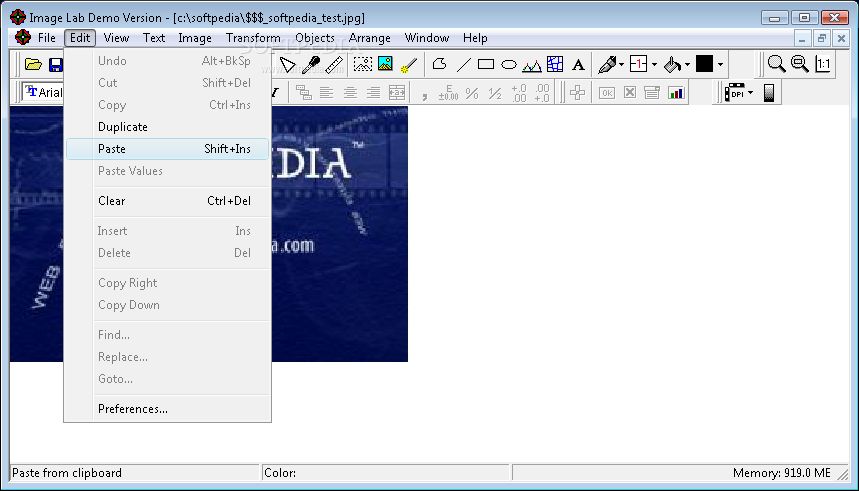Select the triangle pointer tool
This screenshot has height=491, width=859.
click(x=288, y=64)
